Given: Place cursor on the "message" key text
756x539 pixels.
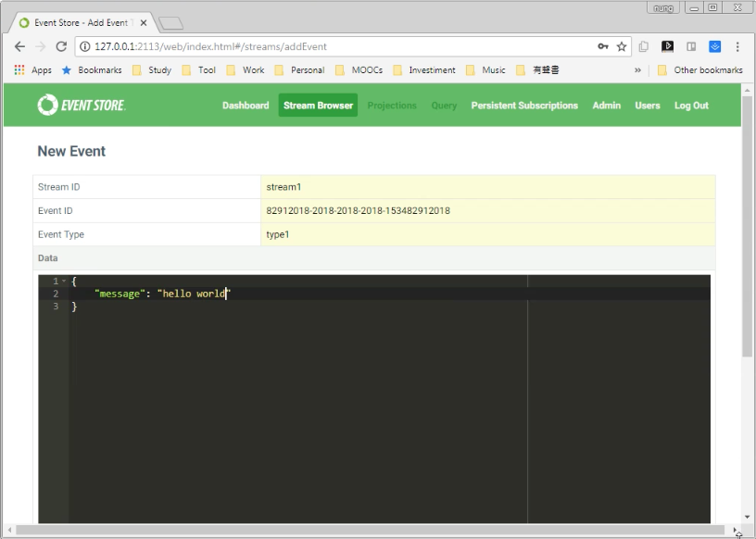Looking at the screenshot, I should coord(120,294).
